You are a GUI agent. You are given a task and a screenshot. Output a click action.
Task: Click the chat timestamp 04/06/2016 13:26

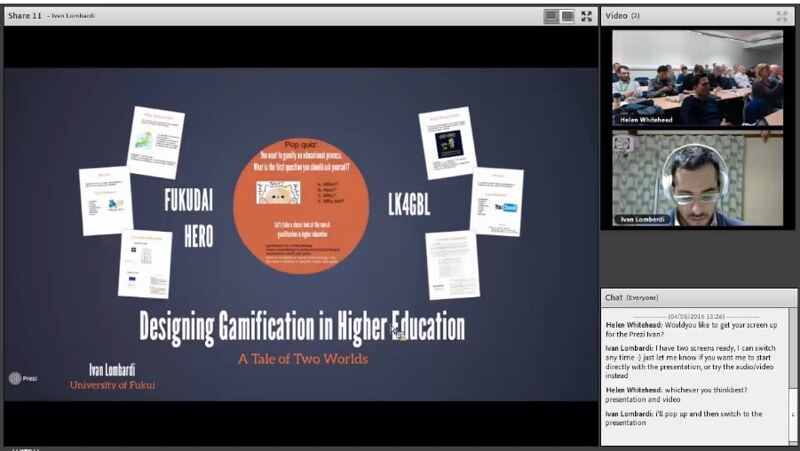(x=696, y=316)
